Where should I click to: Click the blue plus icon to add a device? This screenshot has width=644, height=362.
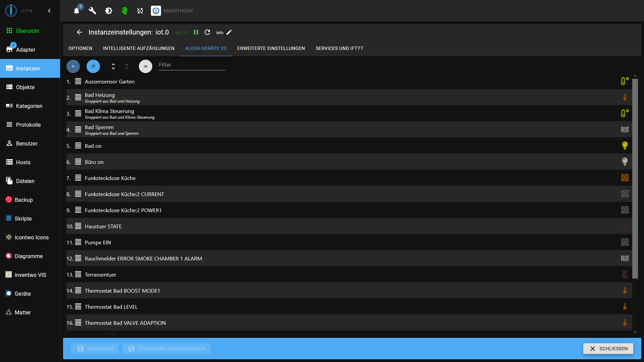pyautogui.click(x=73, y=66)
